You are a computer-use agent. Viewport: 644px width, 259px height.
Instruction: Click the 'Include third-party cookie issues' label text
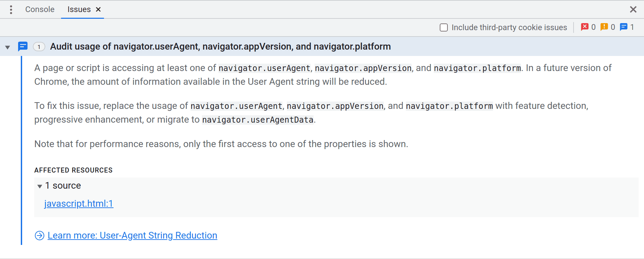[x=509, y=27]
